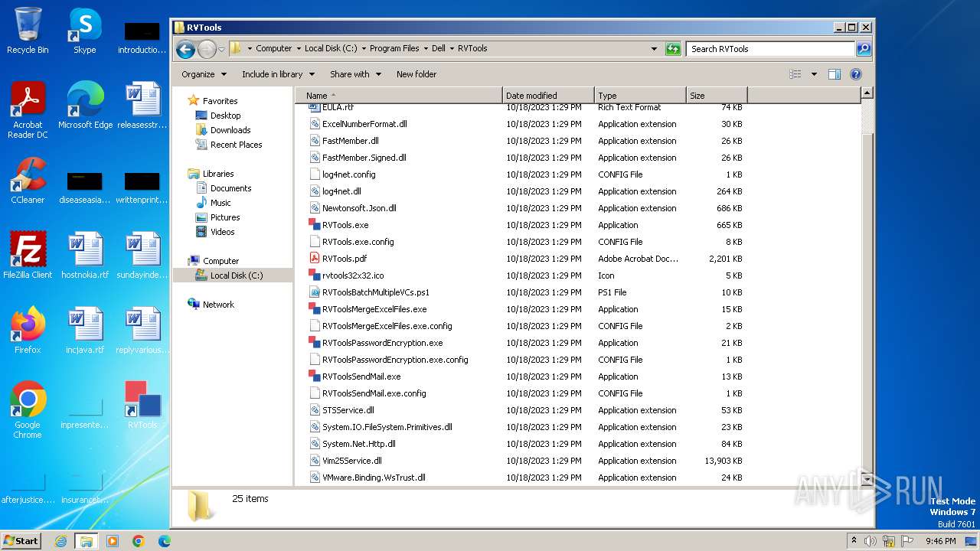Viewport: 980px width, 551px height.
Task: Launch Google Chrome desktop shortcut
Action: point(28,410)
